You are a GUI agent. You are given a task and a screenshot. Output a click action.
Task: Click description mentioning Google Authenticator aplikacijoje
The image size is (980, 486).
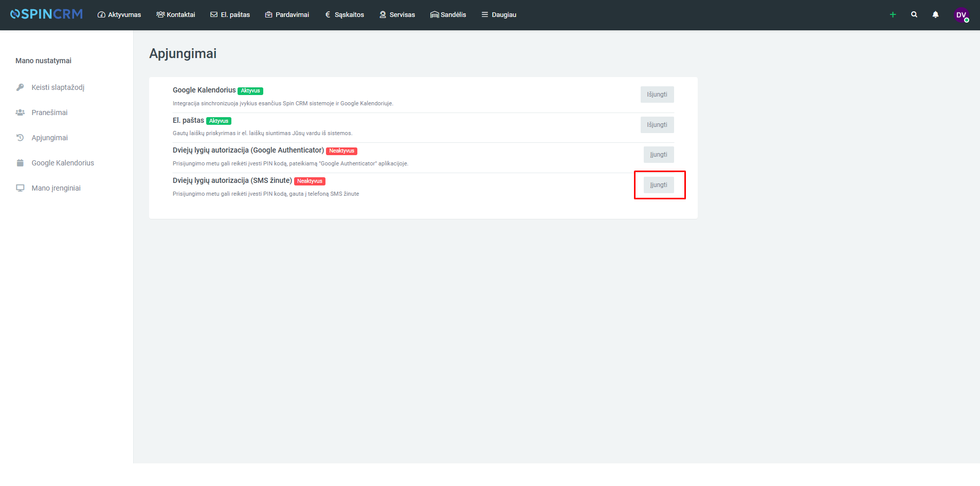(x=291, y=163)
